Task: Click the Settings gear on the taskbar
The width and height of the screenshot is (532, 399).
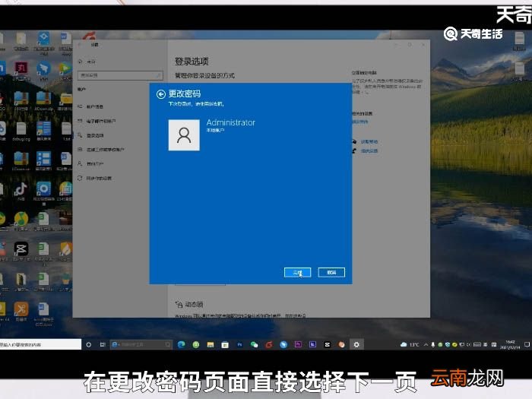Action: coord(356,345)
